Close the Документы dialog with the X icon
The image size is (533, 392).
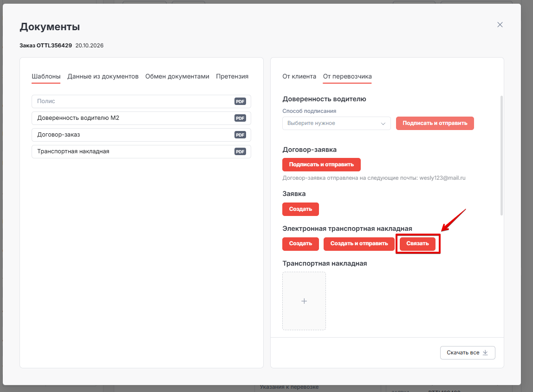click(x=500, y=25)
